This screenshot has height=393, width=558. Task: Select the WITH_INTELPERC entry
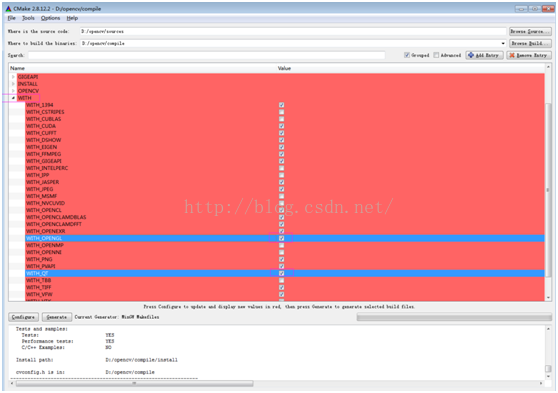pyautogui.click(x=47, y=168)
